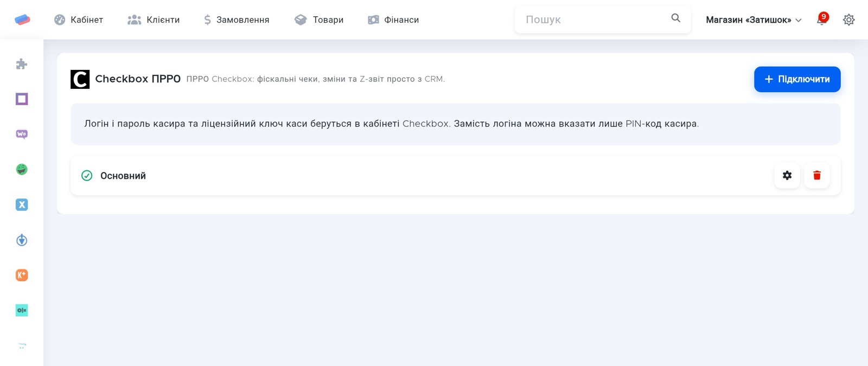The height and width of the screenshot is (366, 868).
Task: Open settings gear for Основний connection
Action: coord(787,175)
